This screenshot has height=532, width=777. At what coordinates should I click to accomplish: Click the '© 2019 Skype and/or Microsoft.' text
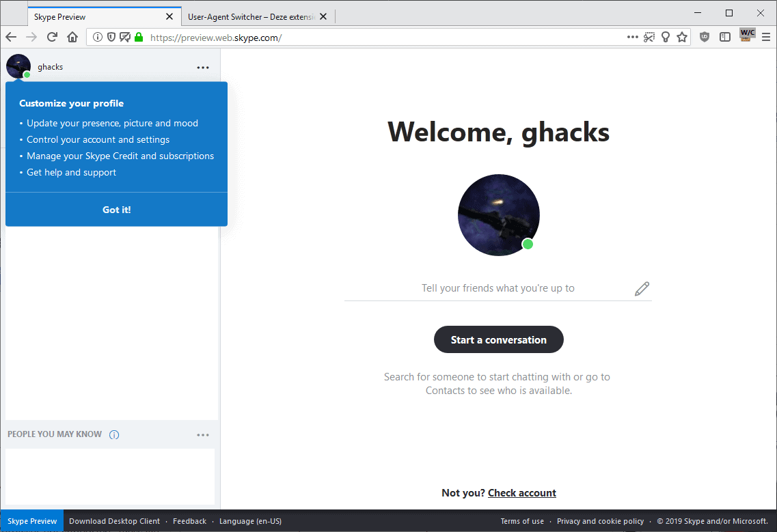(x=713, y=521)
